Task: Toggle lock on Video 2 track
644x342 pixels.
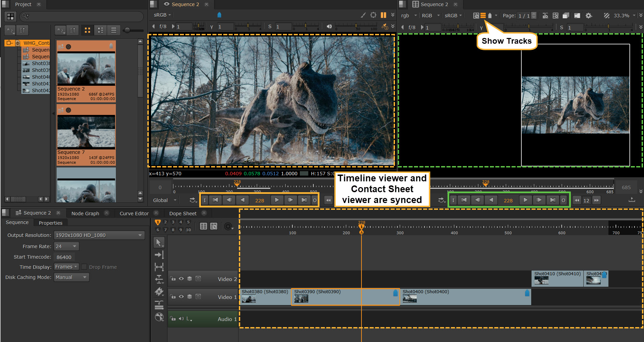Action: pos(173,279)
